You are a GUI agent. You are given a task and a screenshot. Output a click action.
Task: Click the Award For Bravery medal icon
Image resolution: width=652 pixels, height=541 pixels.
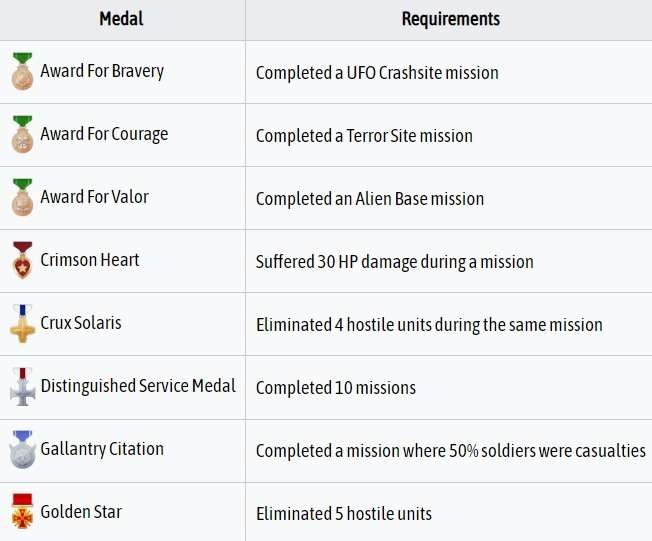(x=22, y=72)
